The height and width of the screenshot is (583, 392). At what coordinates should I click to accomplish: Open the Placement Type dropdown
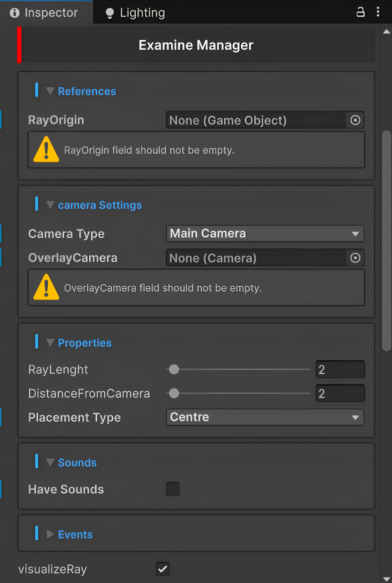tap(265, 417)
